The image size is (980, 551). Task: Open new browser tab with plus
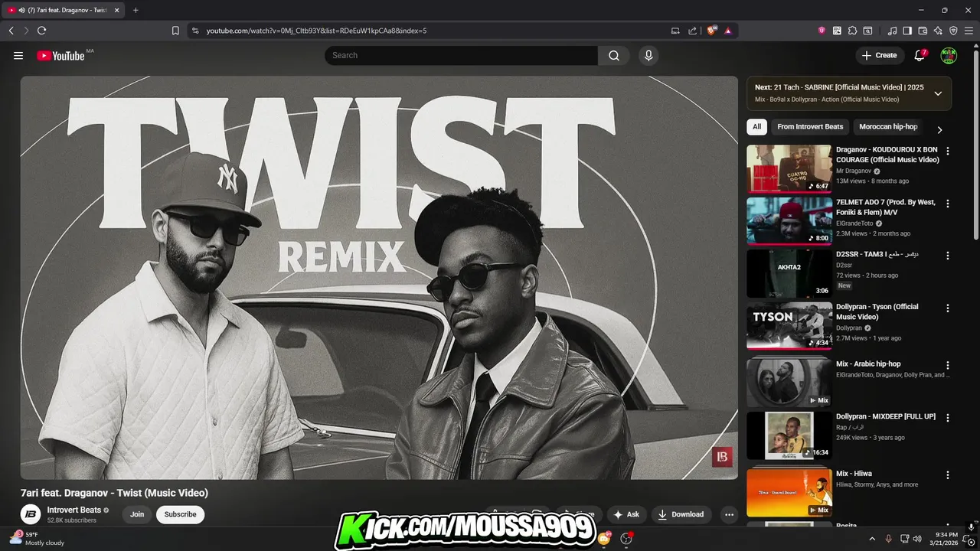[136, 10]
